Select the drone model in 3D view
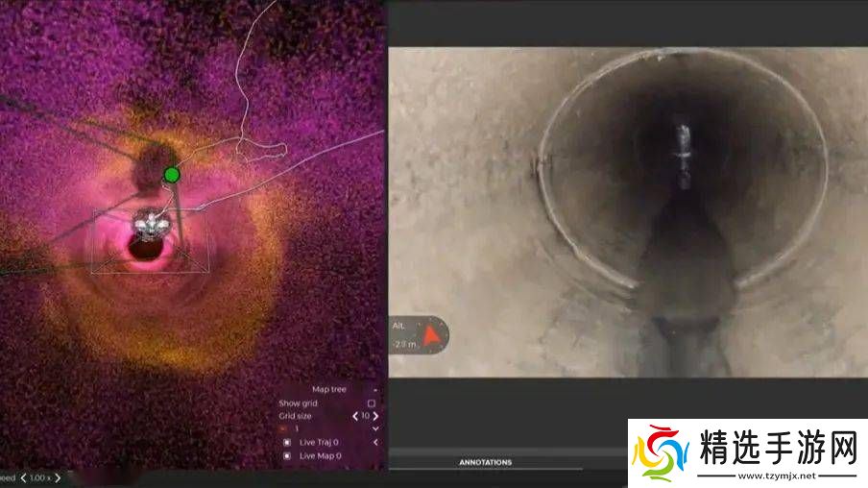Image resolution: width=868 pixels, height=488 pixels. (150, 225)
